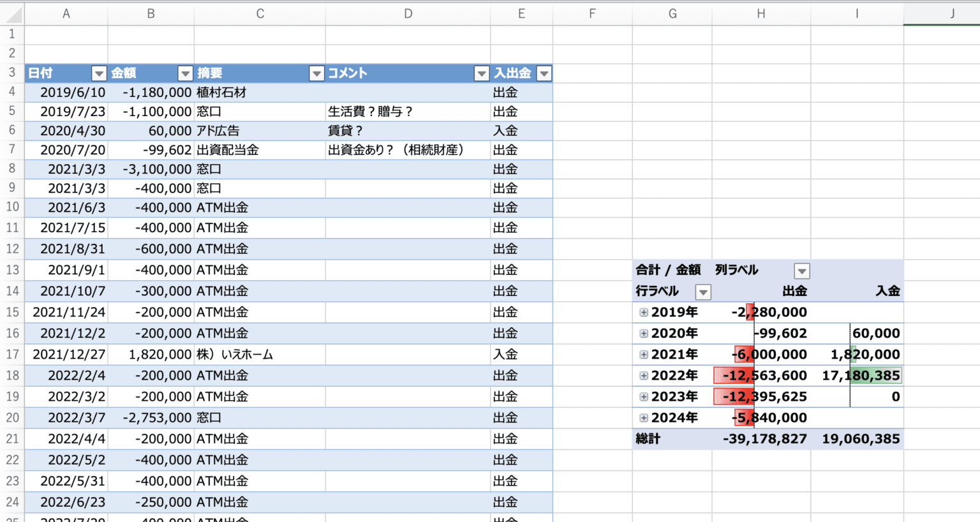Screen dimensions: 980x522
Task: Click the select-all corner of the sheet
Action: click(12, 13)
